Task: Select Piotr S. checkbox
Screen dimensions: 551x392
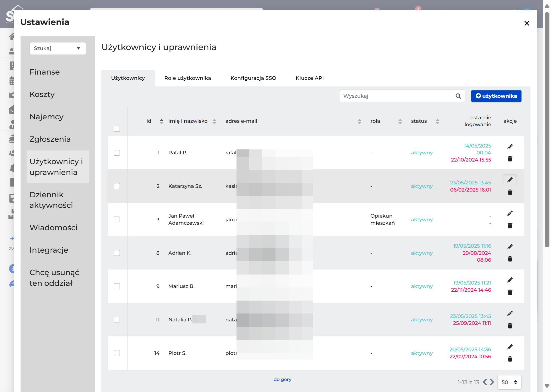Action: 117,353
